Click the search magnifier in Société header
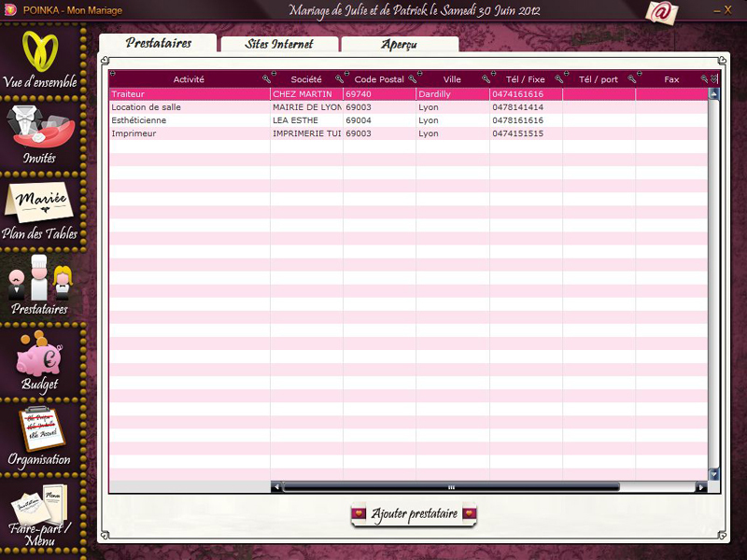 tap(339, 79)
